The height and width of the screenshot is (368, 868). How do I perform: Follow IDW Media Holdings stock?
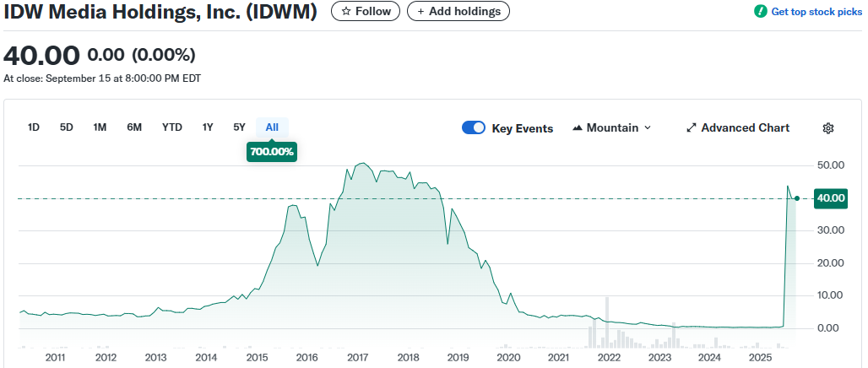[x=366, y=11]
